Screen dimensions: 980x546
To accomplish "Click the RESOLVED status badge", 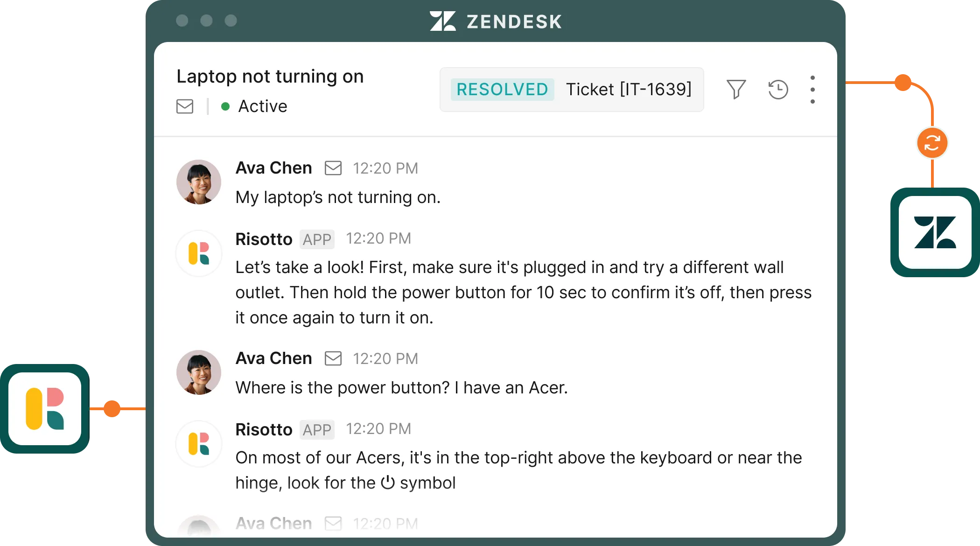I will 502,89.
